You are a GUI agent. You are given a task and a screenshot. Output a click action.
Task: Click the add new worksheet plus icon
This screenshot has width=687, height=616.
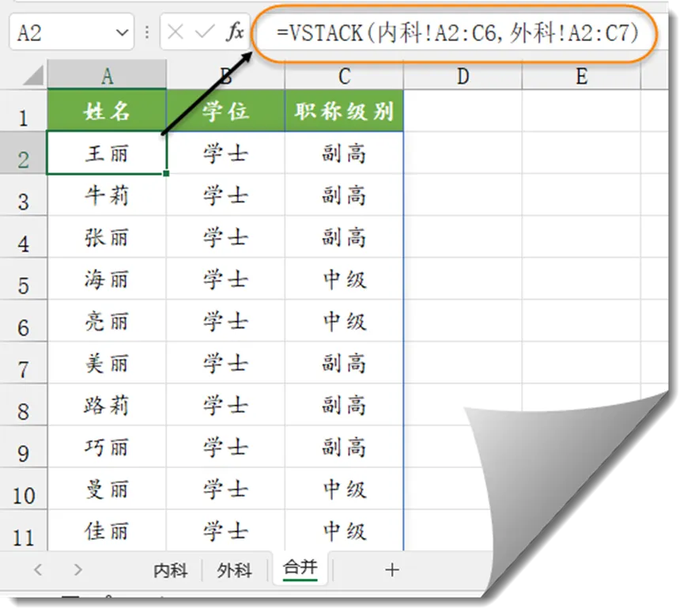coord(392,569)
